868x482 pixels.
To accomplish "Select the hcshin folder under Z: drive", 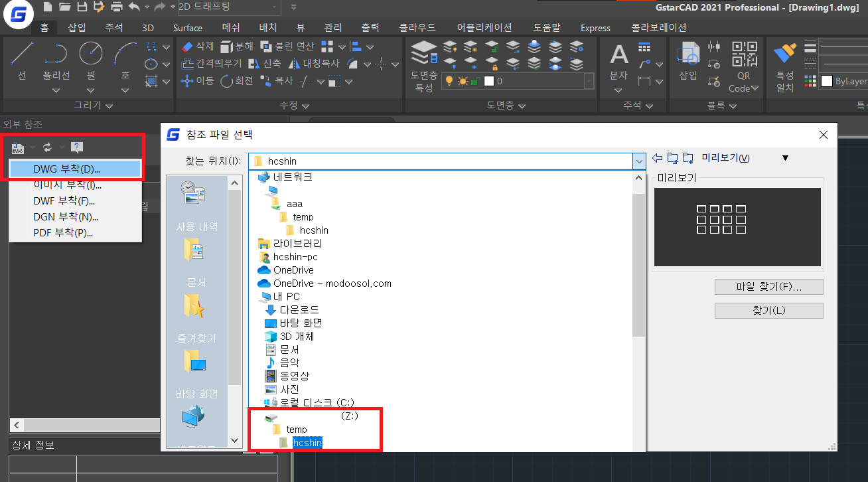I will coord(307,443).
